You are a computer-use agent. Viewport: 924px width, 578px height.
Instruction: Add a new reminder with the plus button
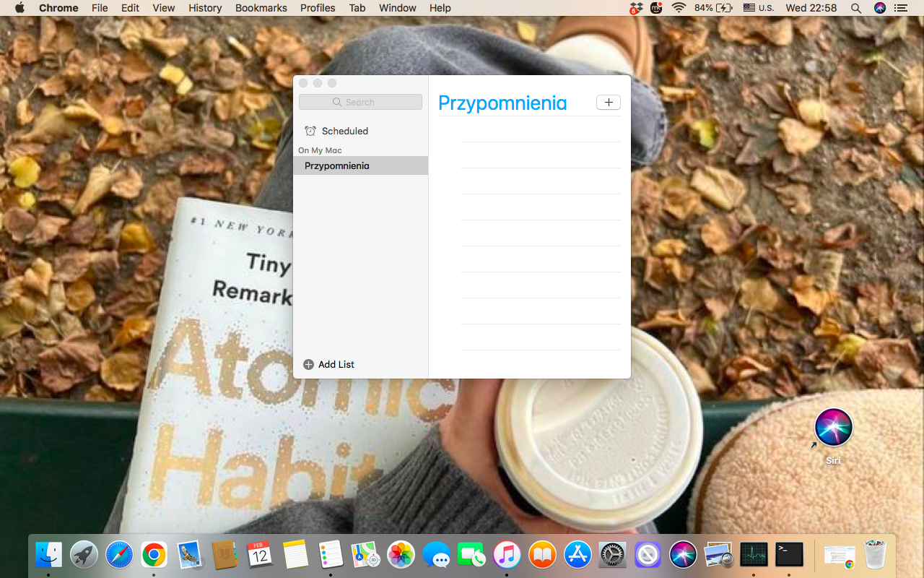(608, 102)
